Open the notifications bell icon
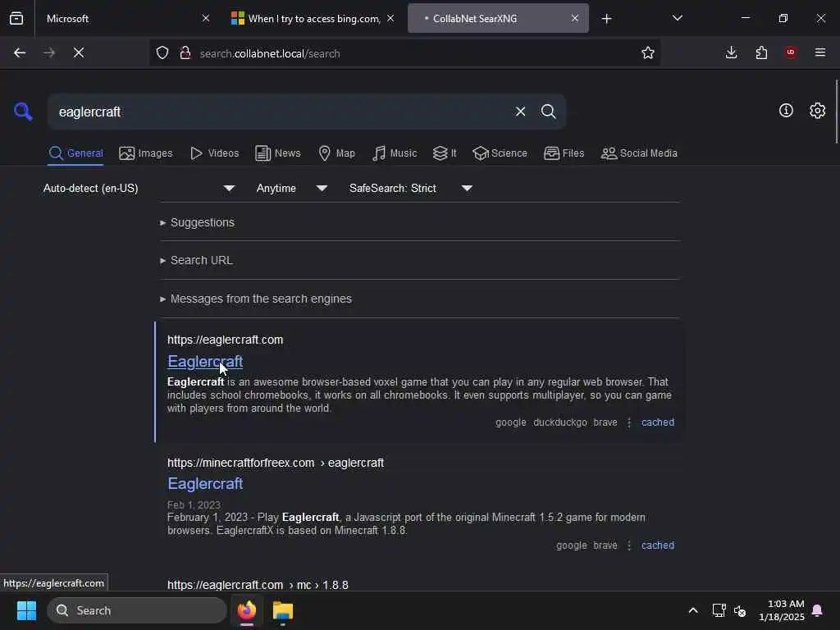This screenshot has height=630, width=840. [x=818, y=610]
